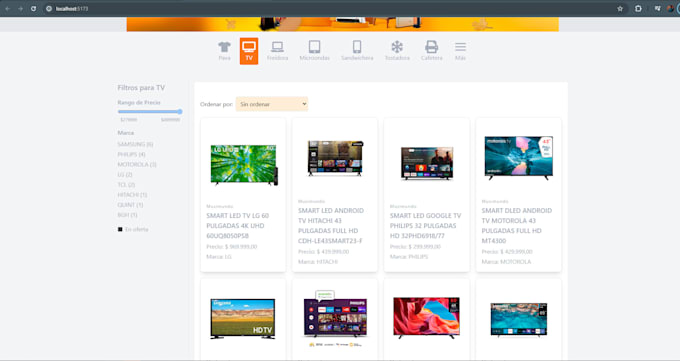
Task: Filter by QUINT (1) brand
Action: [x=130, y=205]
